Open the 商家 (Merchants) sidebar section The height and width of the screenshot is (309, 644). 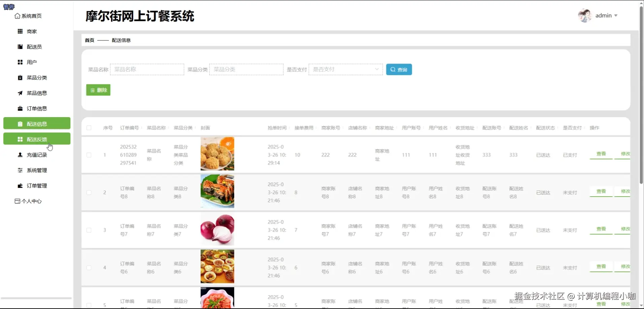pos(31,31)
